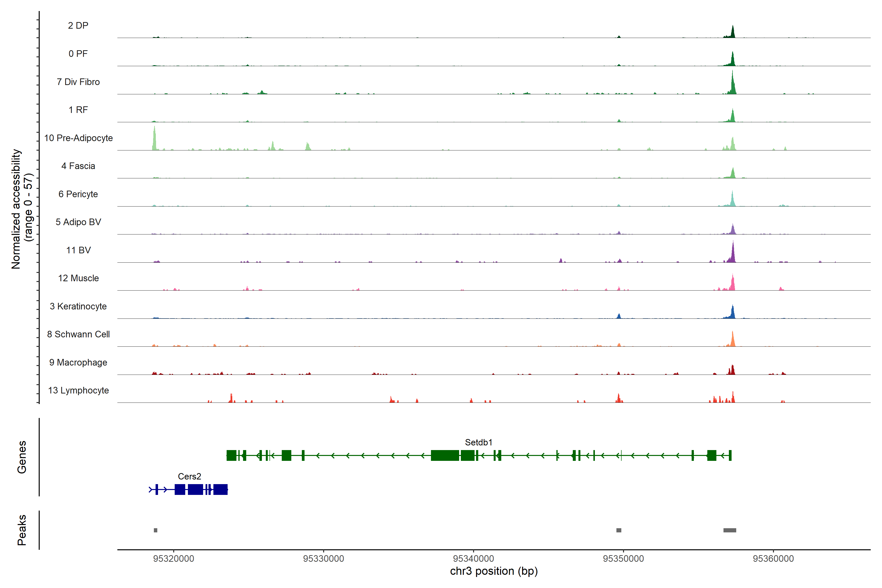Click the Setdb1 gene label
This screenshot has width=882, height=588.
[x=478, y=442]
